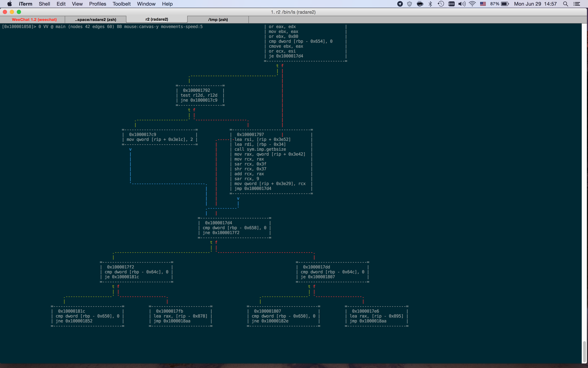Image resolution: width=588 pixels, height=368 pixels.
Task: Open the Profiles menu
Action: (98, 4)
